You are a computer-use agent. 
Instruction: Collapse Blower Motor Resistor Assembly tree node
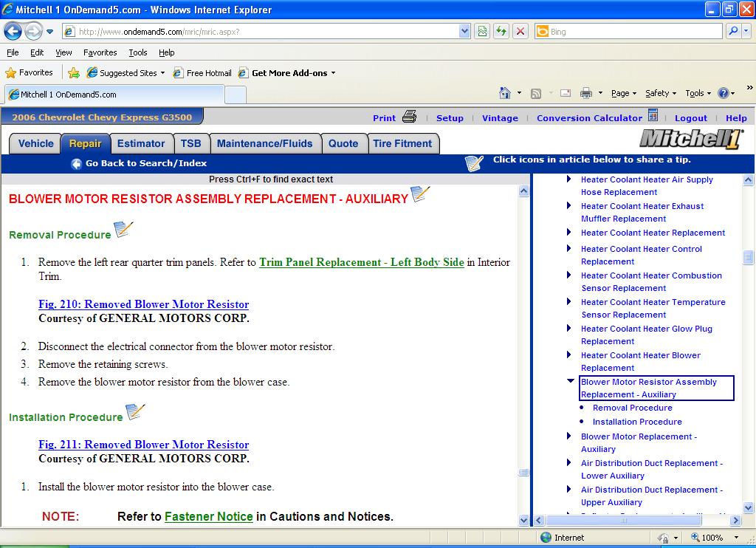(x=571, y=381)
